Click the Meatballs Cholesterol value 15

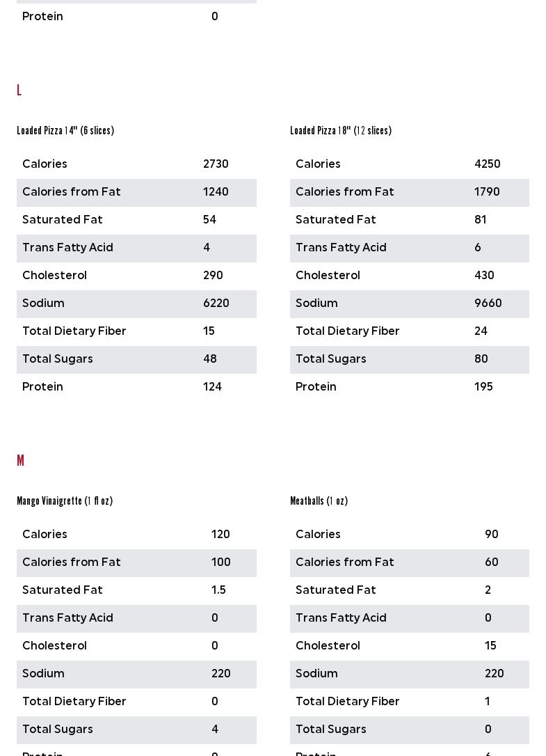[490, 646]
